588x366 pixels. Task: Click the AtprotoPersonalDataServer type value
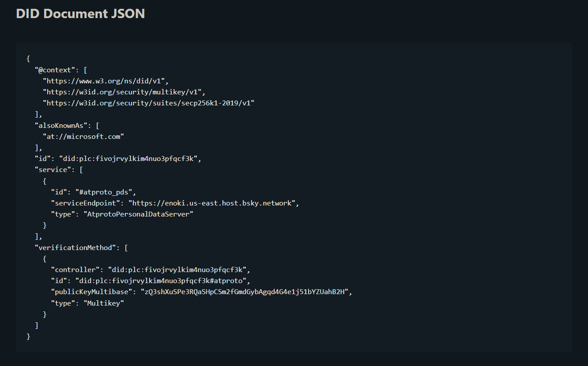(x=139, y=214)
